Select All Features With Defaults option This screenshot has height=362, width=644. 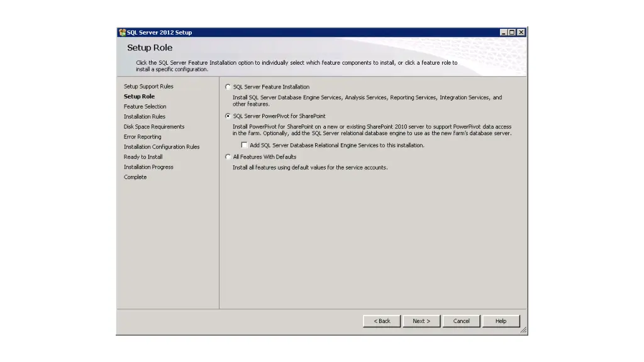228,157
